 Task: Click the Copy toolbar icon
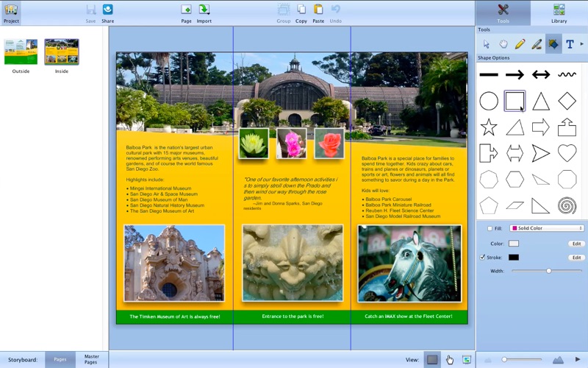pos(301,13)
